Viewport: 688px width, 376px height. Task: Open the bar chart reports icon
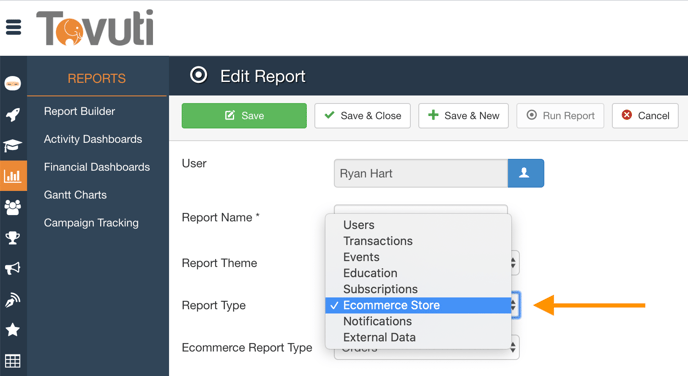click(x=13, y=175)
